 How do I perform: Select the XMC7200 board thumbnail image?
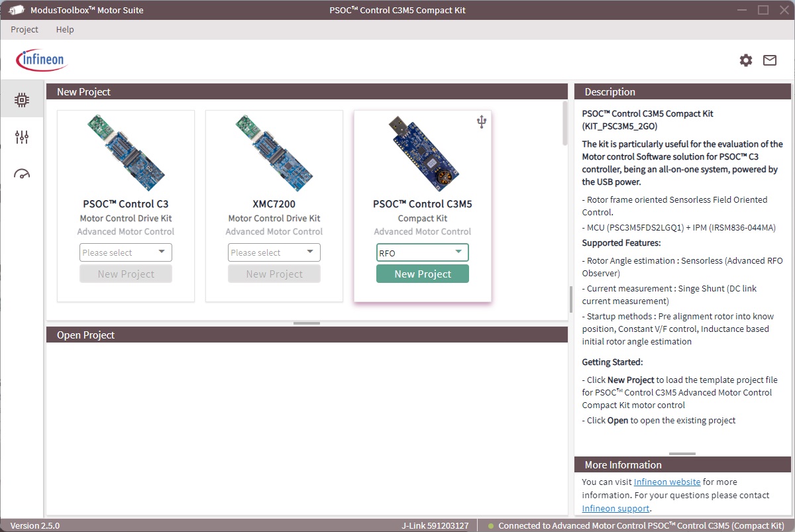274,152
